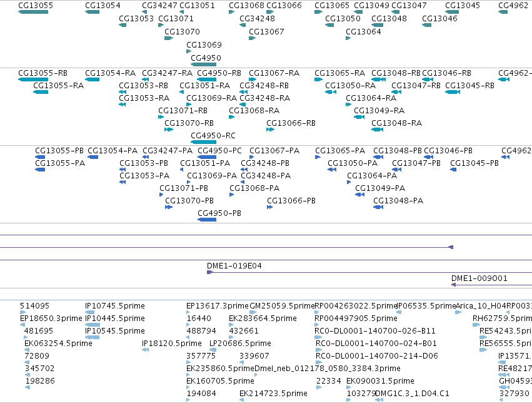The width and height of the screenshot is (532, 403).
Task: Click the RP004497905.5prime EST label
Action: (x=356, y=319)
